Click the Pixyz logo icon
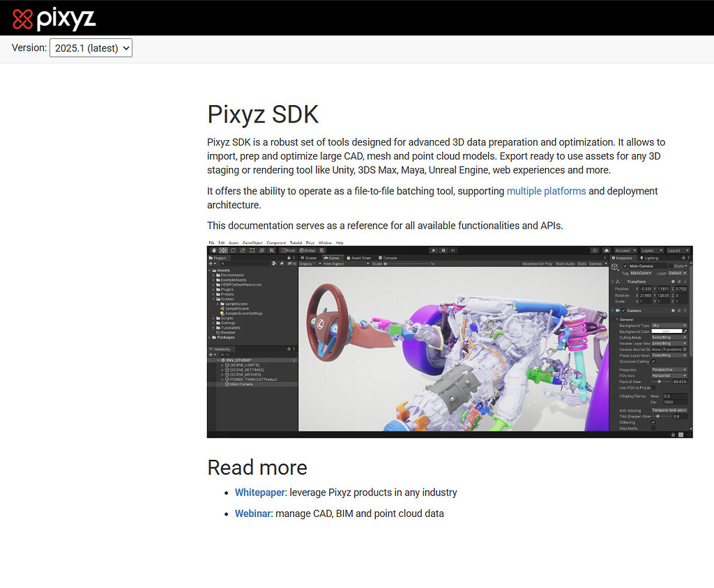This screenshot has width=714, height=588. click(21, 19)
